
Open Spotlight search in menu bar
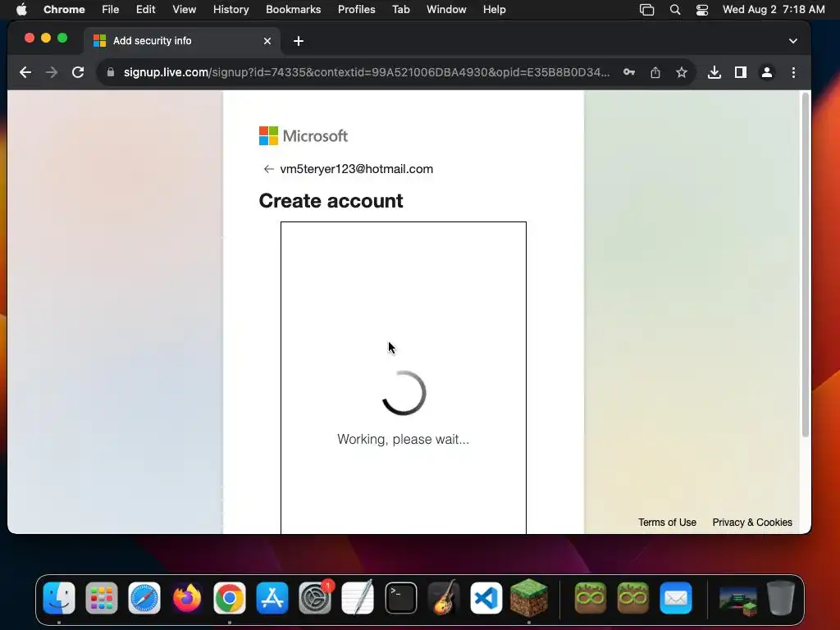tap(675, 10)
